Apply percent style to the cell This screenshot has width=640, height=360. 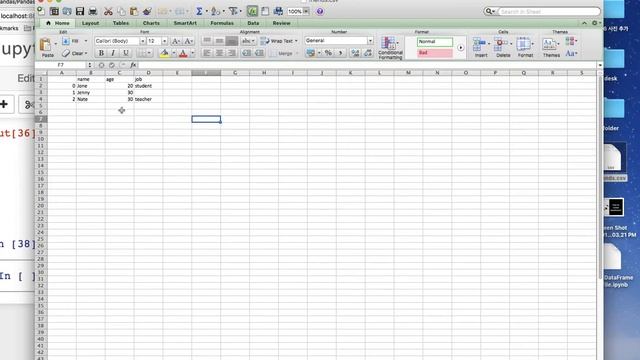(328, 53)
